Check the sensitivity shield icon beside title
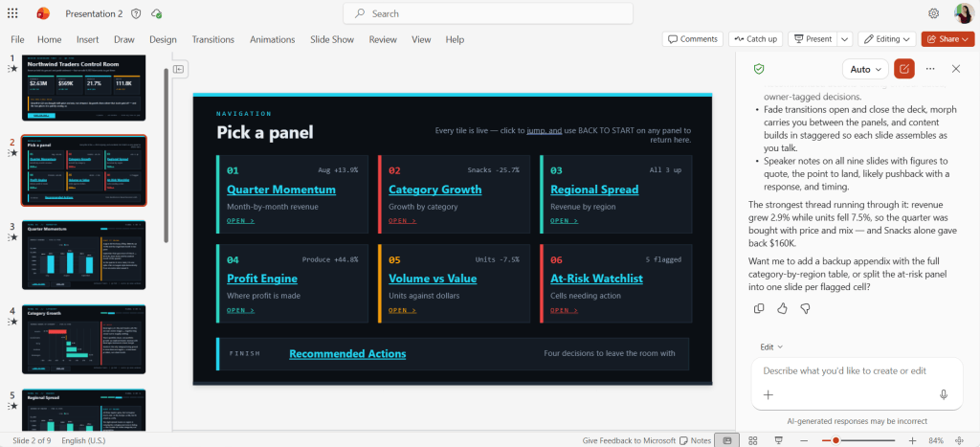This screenshot has height=447, width=980. tap(136, 13)
